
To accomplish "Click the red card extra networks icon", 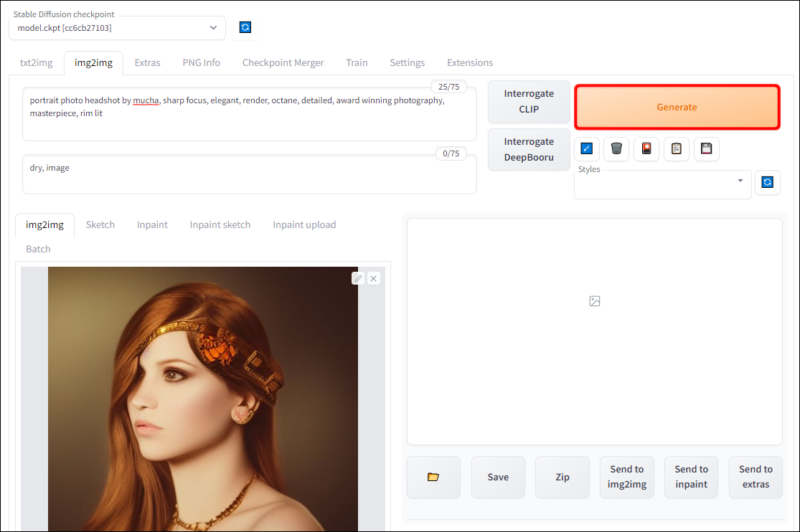I will (646, 148).
